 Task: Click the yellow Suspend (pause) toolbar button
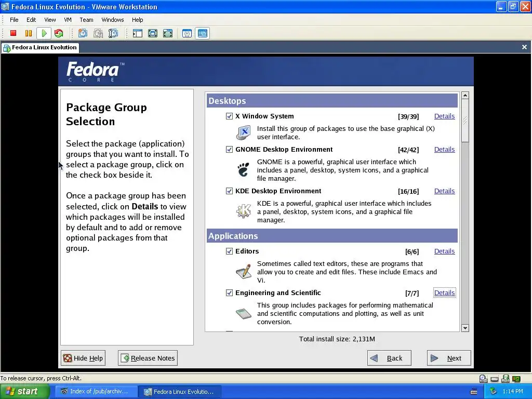coord(29,33)
